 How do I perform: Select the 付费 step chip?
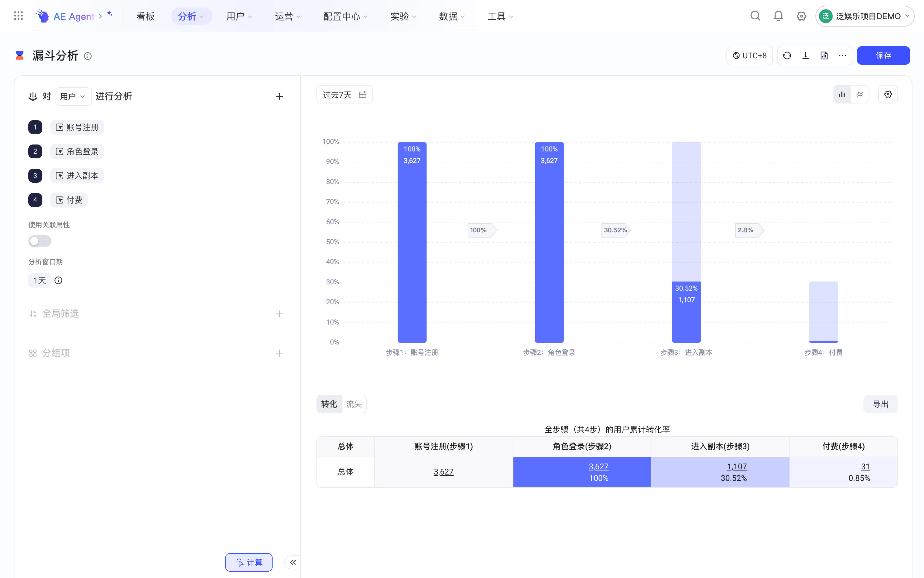[69, 200]
